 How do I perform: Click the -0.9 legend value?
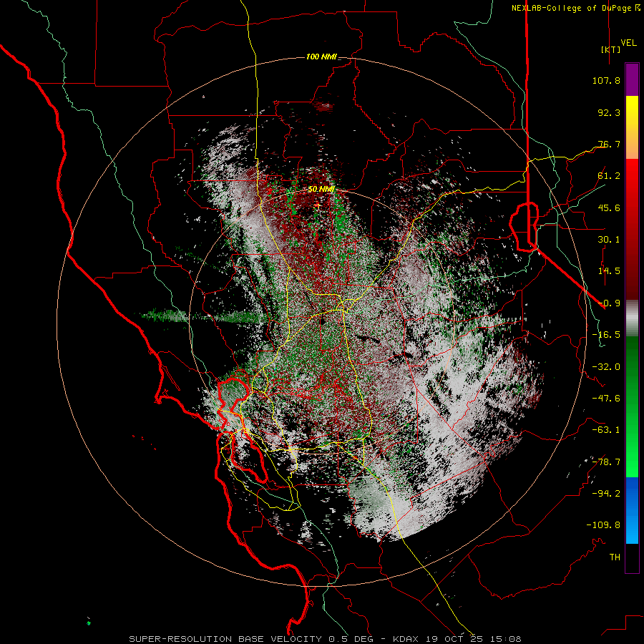point(609,303)
